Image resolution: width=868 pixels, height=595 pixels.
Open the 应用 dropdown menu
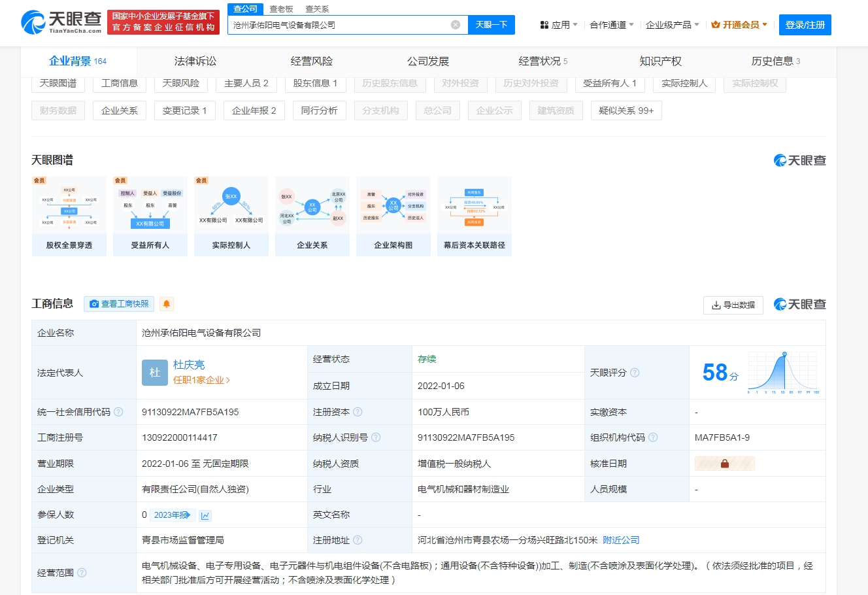pos(559,25)
